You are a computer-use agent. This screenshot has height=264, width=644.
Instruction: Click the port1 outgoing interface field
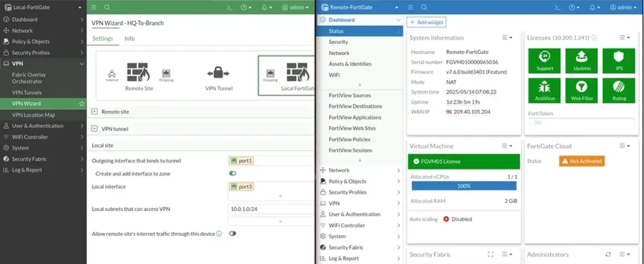click(271, 161)
